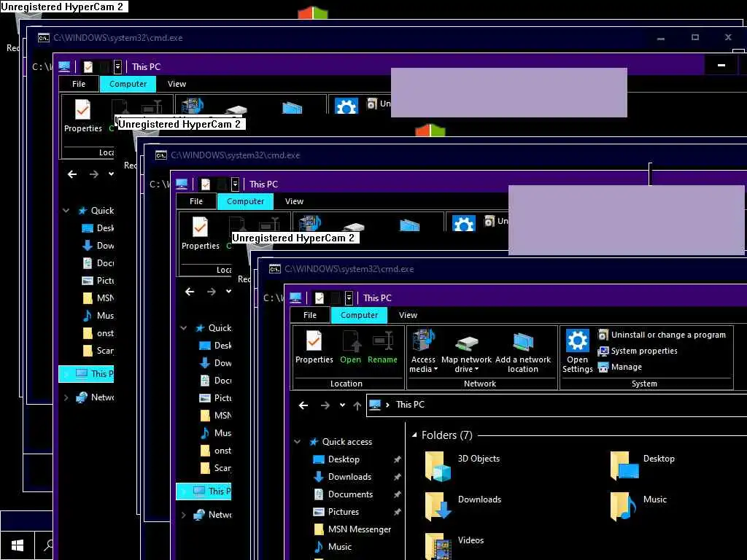
Task: Click This PC system icon in front title bar
Action: [295, 297]
